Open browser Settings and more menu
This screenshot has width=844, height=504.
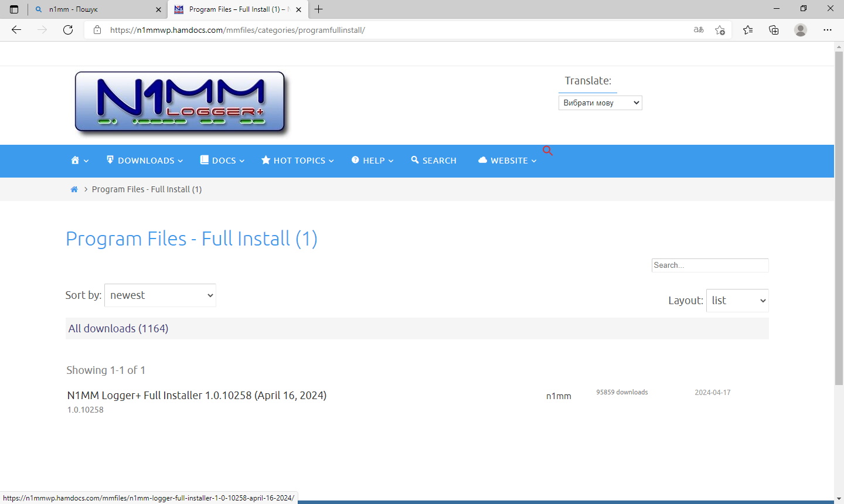click(828, 30)
